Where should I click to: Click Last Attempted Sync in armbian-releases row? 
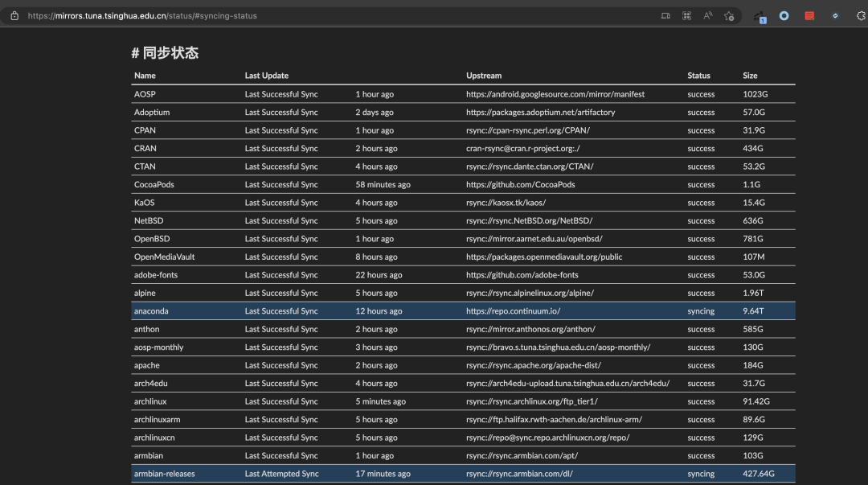[282, 474]
